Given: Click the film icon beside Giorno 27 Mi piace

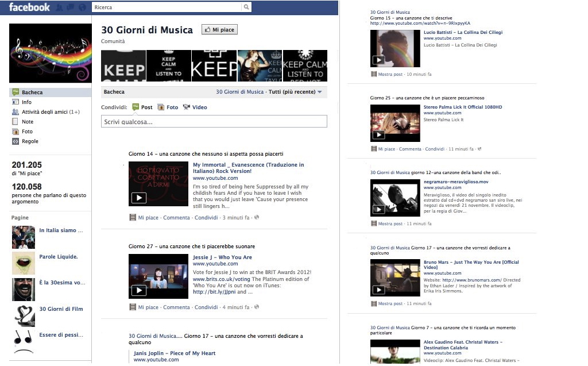Looking at the screenshot, I should (x=133, y=307).
